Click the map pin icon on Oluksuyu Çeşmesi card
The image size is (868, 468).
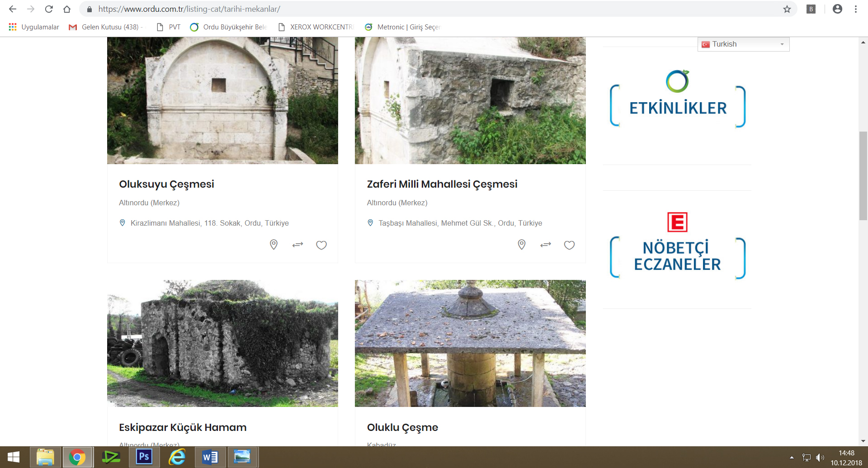[x=274, y=245]
